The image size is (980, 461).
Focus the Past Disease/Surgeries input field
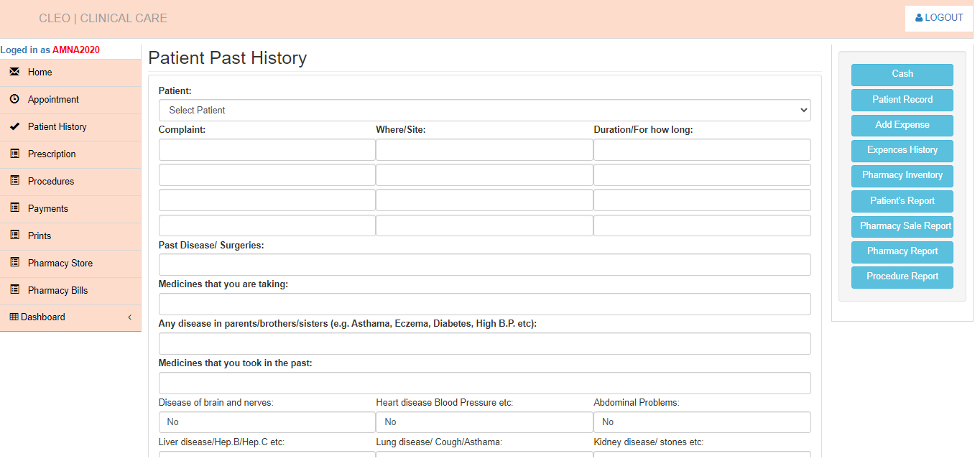coord(484,265)
